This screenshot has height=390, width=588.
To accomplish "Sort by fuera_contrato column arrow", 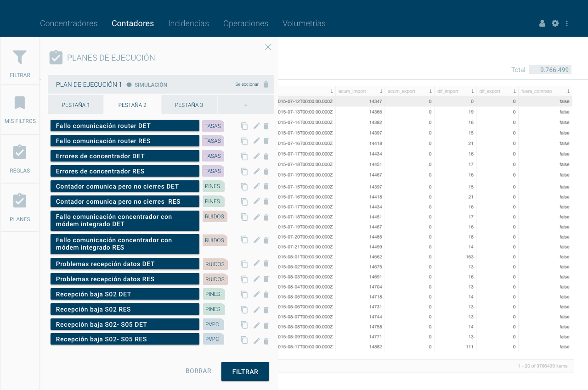I will [x=568, y=91].
